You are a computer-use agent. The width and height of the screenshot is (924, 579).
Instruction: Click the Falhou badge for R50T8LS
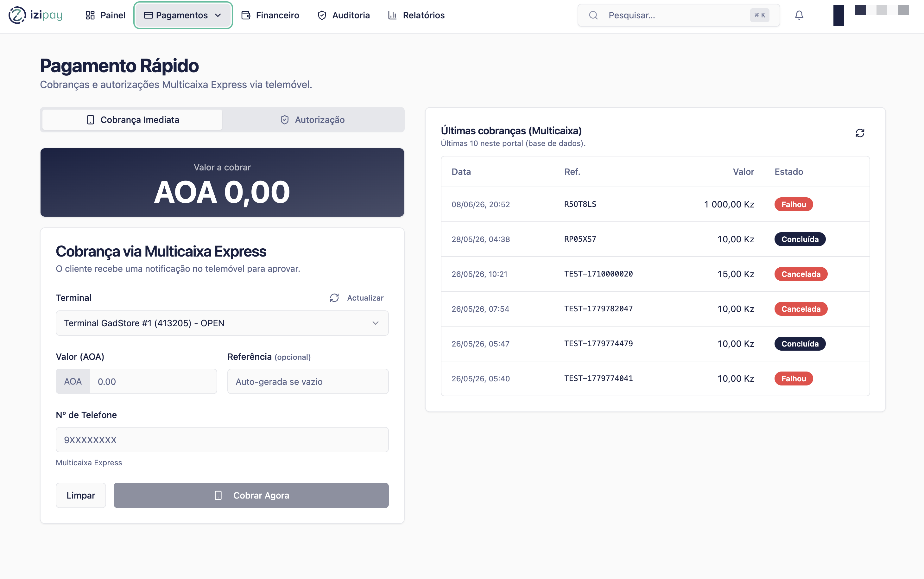[794, 205]
